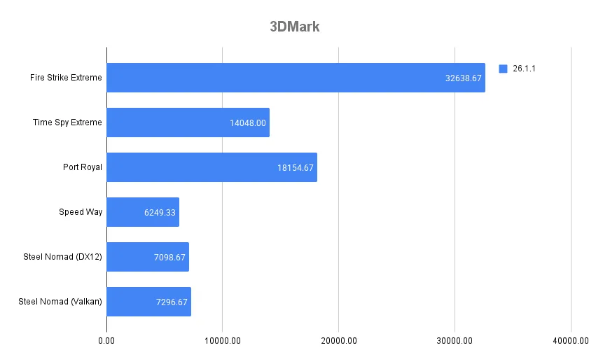589x364 pixels.
Task: Click the Speed Way axis label
Action: coord(81,212)
